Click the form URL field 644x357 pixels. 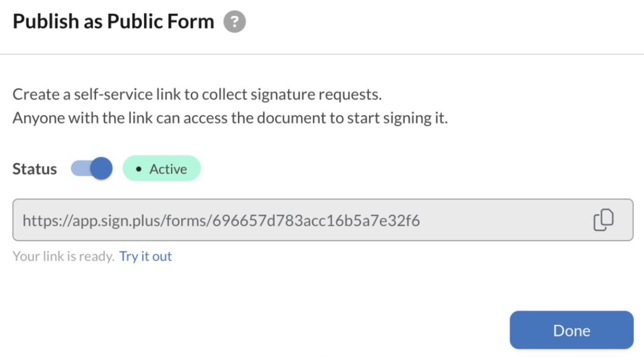click(x=305, y=220)
